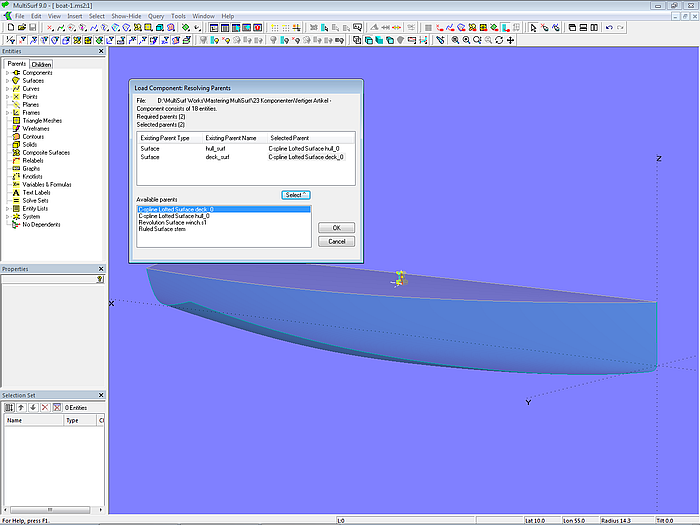Click the Select button under parents table
Image resolution: width=700 pixels, height=525 pixels.
coord(295,195)
